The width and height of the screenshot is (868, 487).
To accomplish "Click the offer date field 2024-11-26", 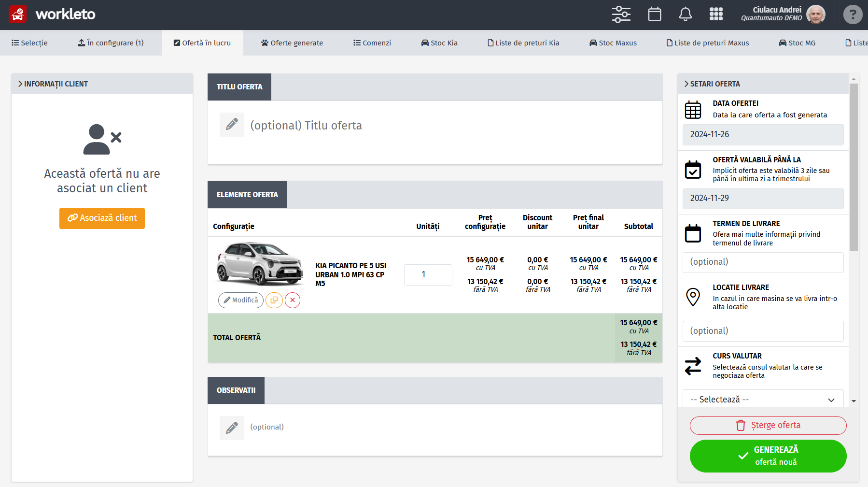I will coord(763,134).
